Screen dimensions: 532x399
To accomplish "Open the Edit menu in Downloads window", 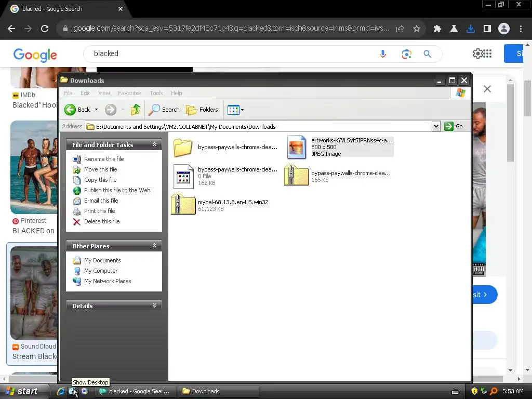I will click(85, 93).
